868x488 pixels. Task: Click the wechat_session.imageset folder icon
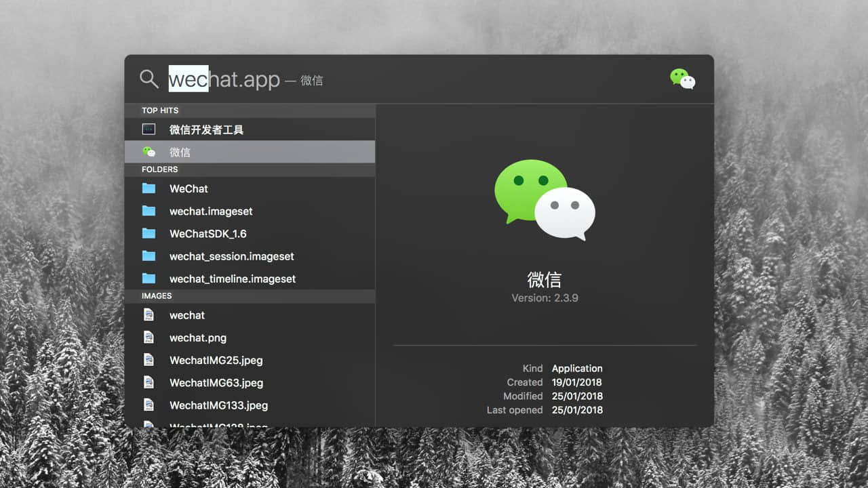click(x=149, y=256)
